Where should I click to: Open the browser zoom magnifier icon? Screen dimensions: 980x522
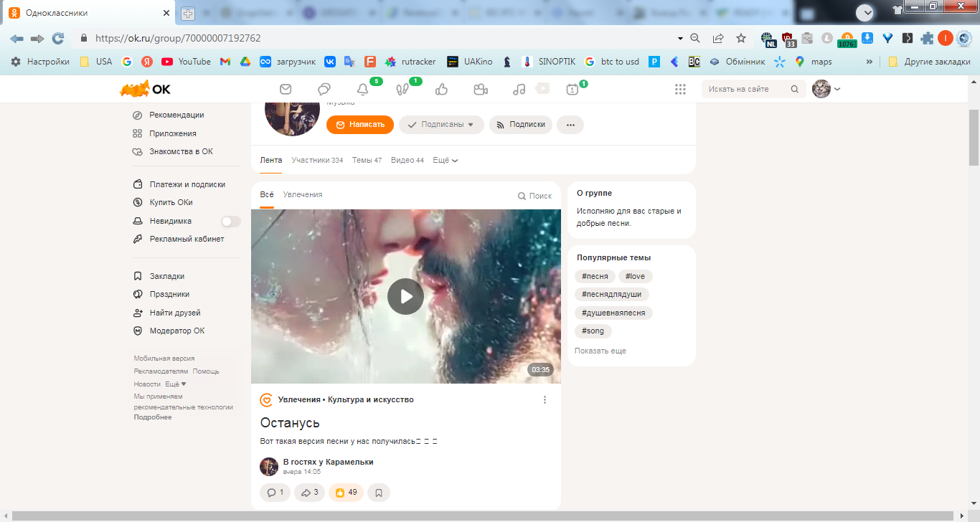point(694,38)
